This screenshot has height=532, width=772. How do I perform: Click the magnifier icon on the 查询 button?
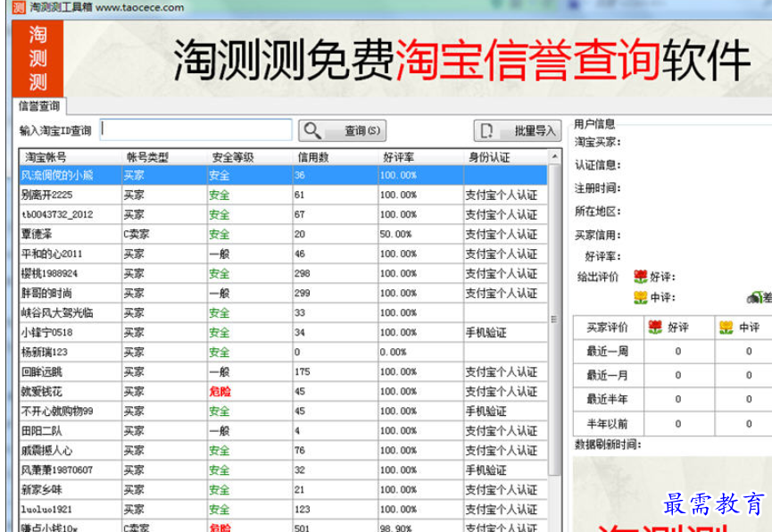pos(312,130)
